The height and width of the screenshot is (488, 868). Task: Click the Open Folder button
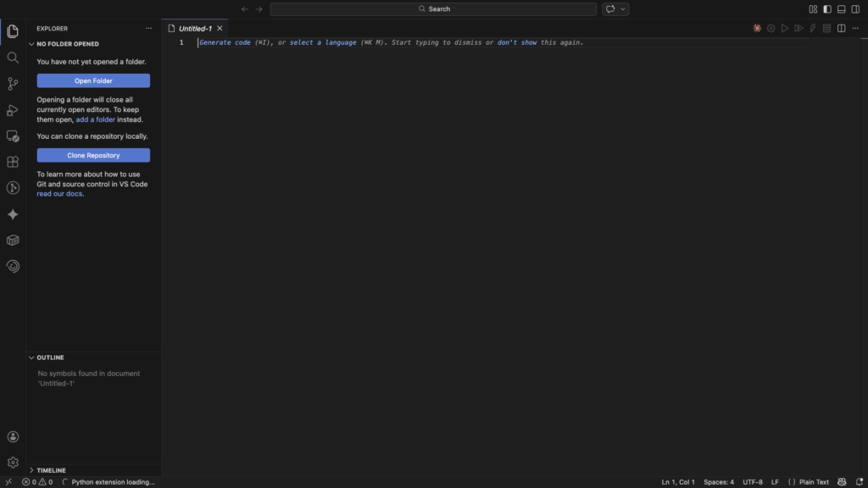(93, 81)
